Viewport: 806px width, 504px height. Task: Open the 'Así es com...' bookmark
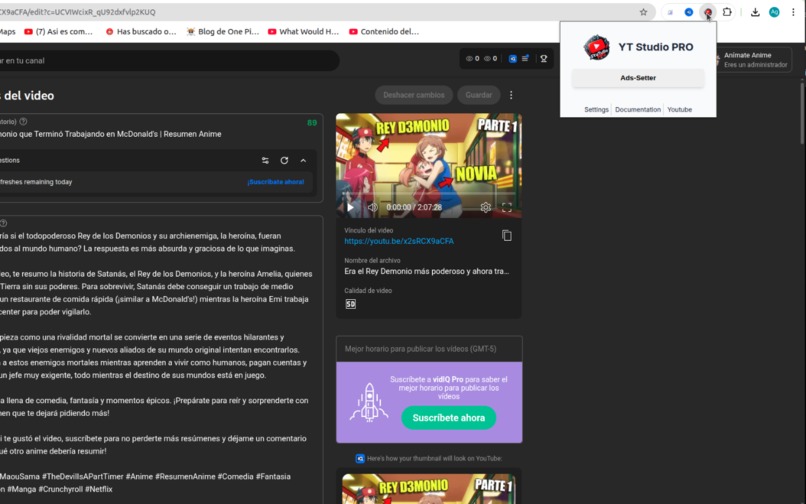pos(59,32)
